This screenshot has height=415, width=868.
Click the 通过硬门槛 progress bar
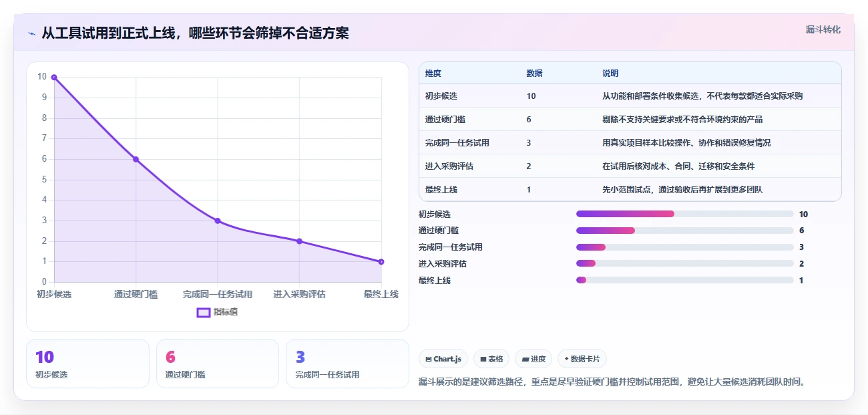(684, 231)
